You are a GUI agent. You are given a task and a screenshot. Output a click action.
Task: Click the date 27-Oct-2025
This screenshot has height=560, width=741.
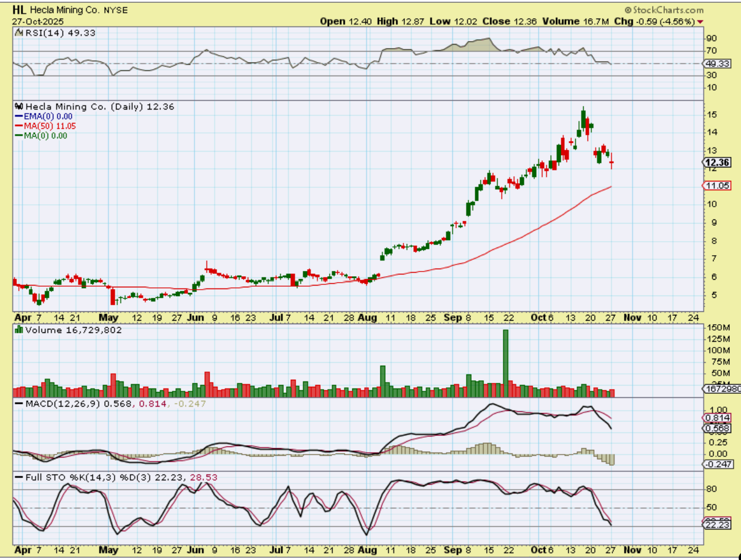tap(38, 22)
